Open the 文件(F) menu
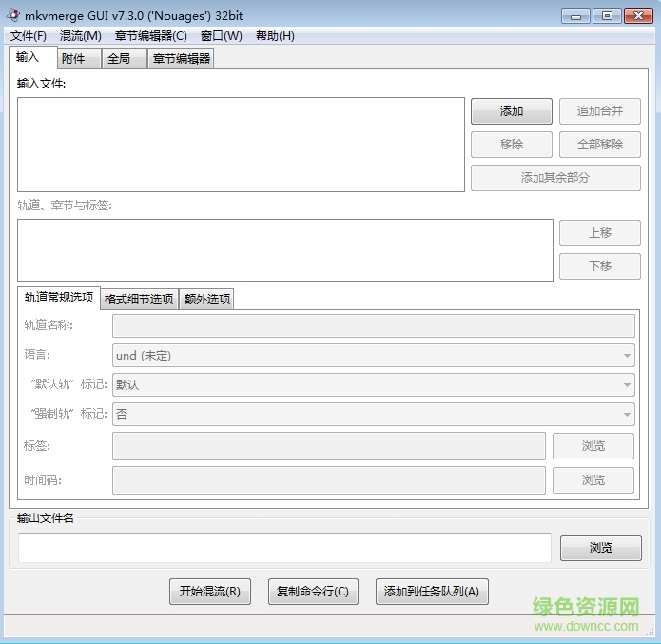Image resolution: width=661 pixels, height=644 pixels. 29,36
